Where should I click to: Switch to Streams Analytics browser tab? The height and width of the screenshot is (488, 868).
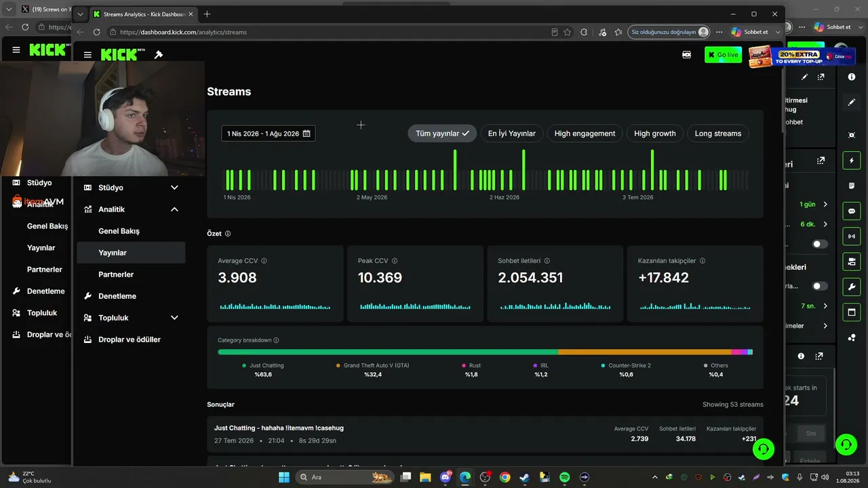(x=142, y=14)
